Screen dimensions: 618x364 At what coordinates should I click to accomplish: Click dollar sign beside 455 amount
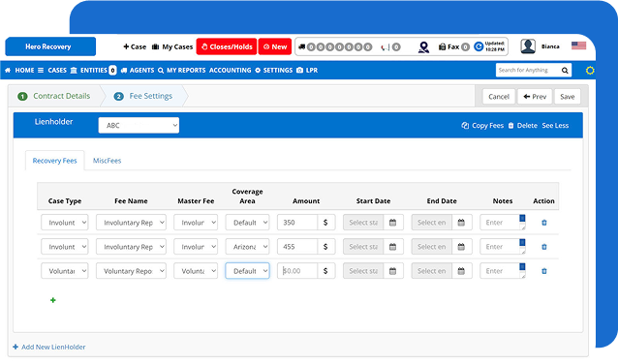(325, 247)
